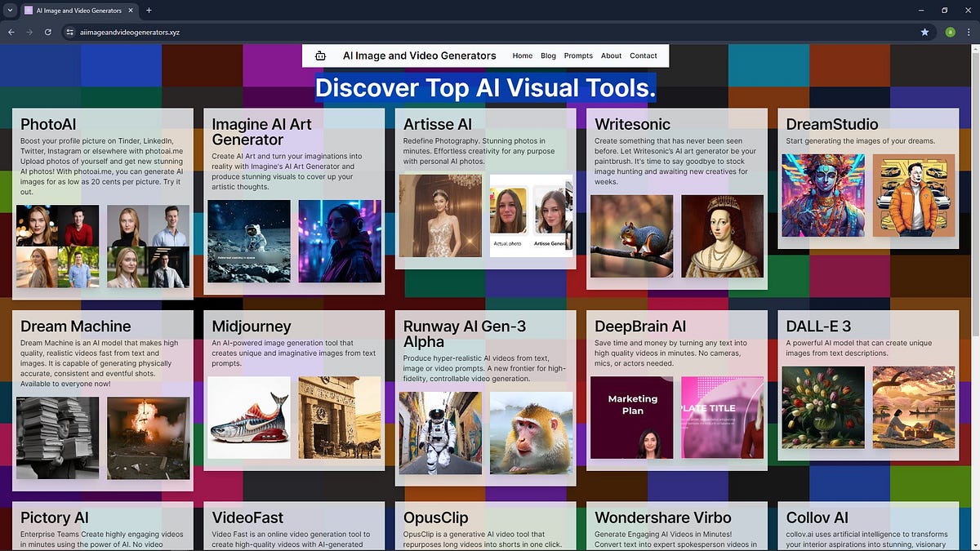
Task: Open the three-dot browser menu
Action: [970, 32]
